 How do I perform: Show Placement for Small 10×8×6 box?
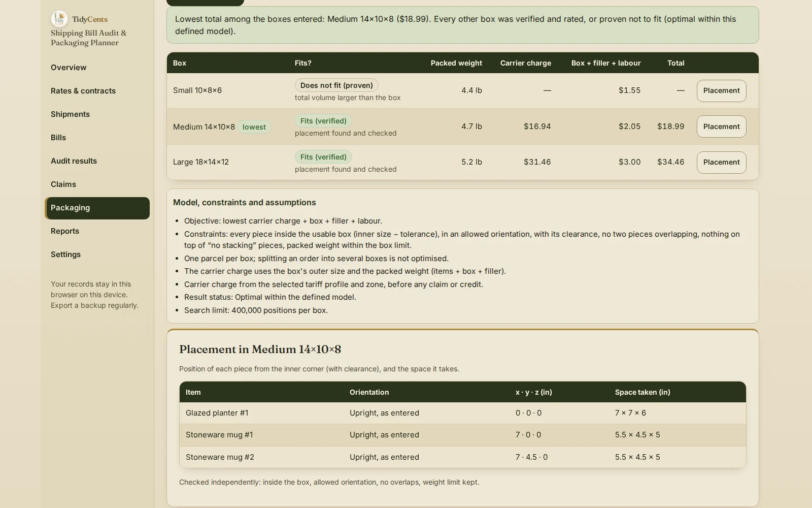click(x=721, y=91)
